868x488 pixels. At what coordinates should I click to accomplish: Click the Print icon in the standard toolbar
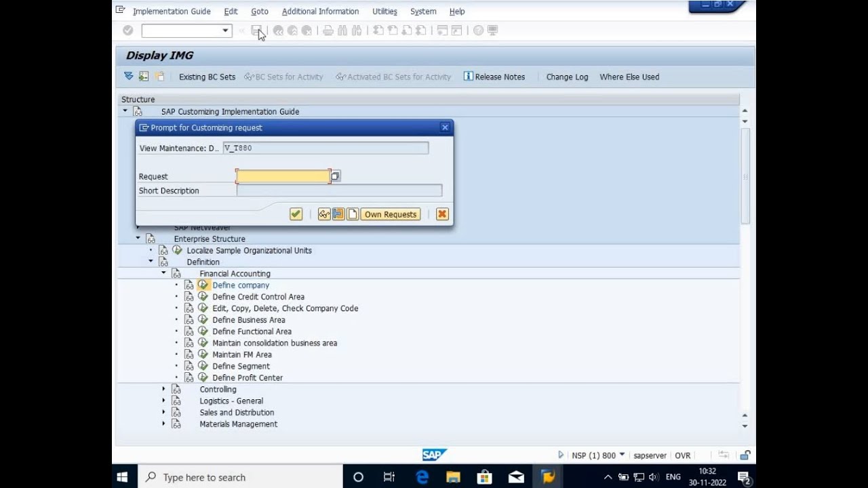click(328, 30)
